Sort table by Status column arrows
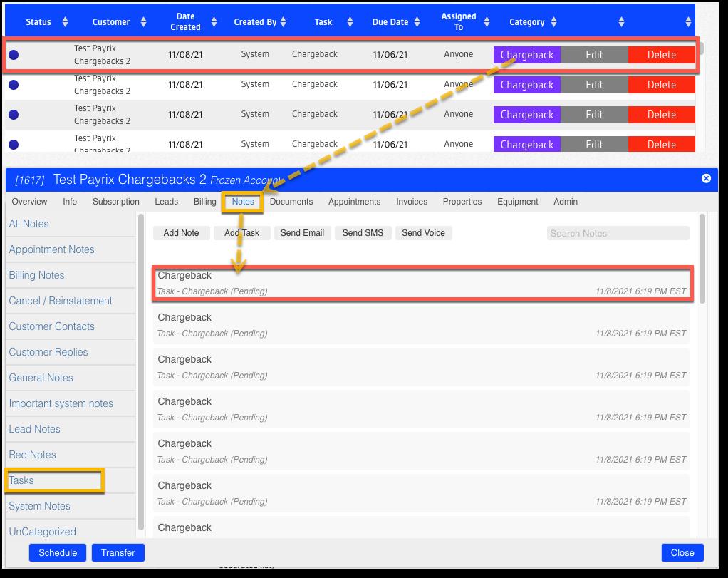 tap(65, 22)
